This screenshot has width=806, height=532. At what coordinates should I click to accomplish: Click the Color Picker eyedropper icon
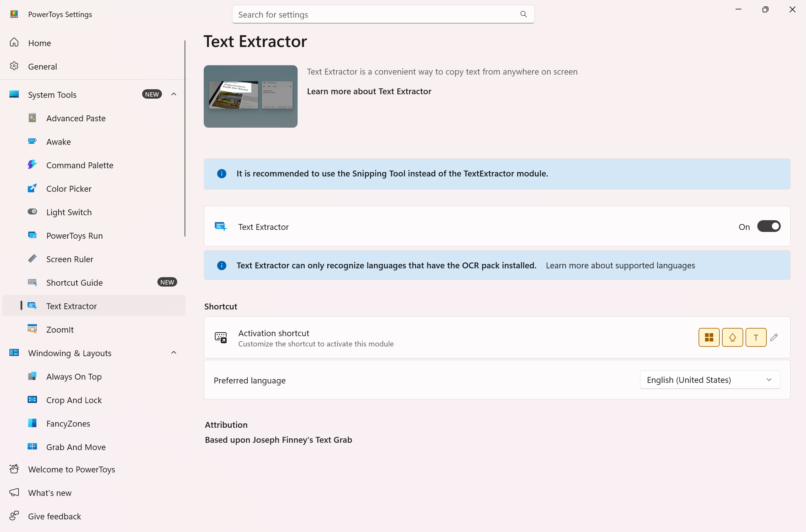(x=32, y=188)
